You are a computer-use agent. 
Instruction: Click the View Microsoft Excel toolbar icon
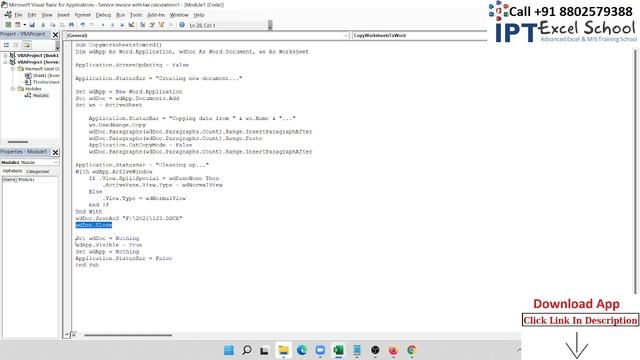[x=8, y=25]
